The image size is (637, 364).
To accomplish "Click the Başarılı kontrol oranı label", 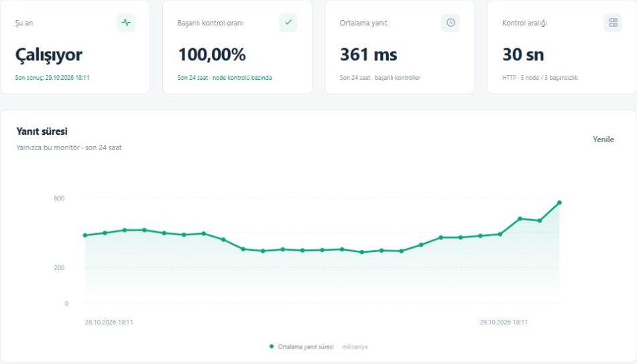I will click(210, 23).
